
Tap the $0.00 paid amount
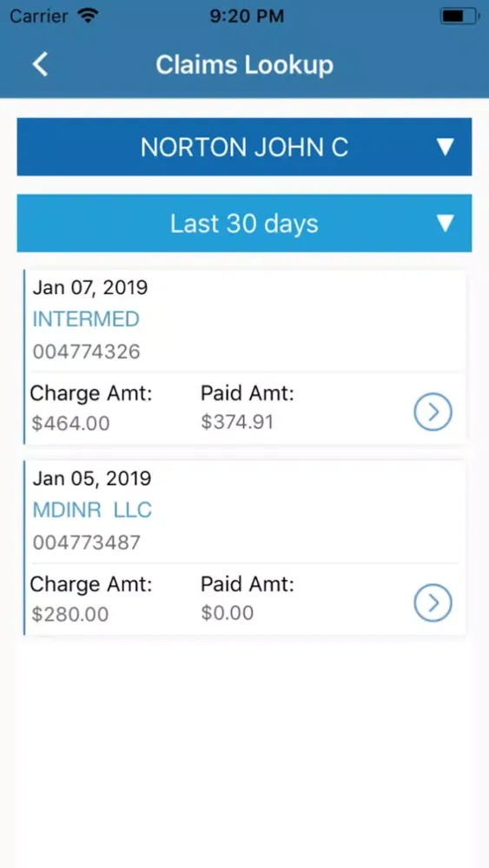(227, 614)
